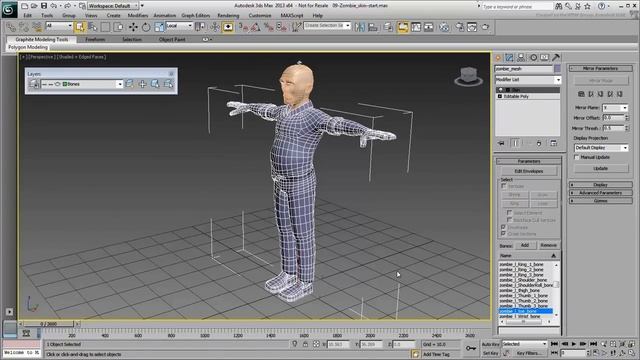Expand the Advanced Parameters rollout
640x360 pixels.
click(x=600, y=193)
